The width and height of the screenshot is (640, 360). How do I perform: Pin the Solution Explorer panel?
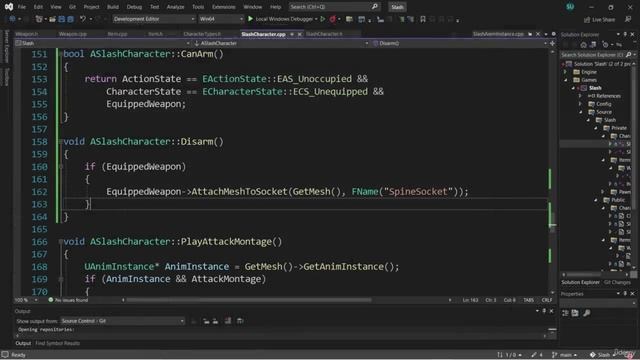coord(625,34)
